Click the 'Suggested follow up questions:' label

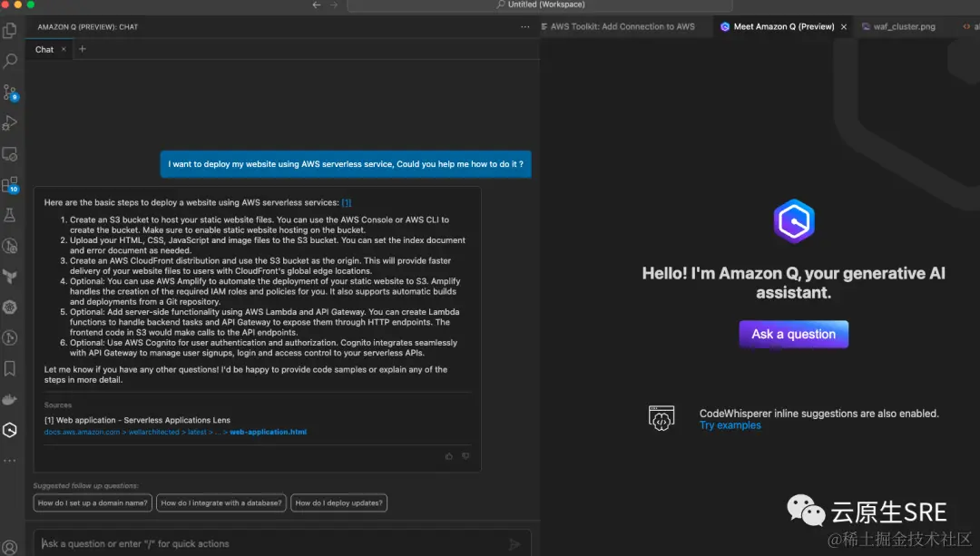tap(86, 485)
